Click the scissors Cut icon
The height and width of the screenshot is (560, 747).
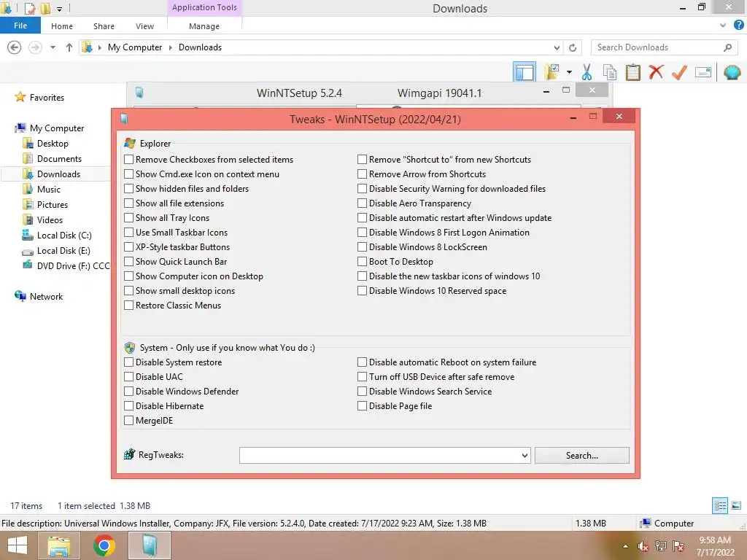587,72
